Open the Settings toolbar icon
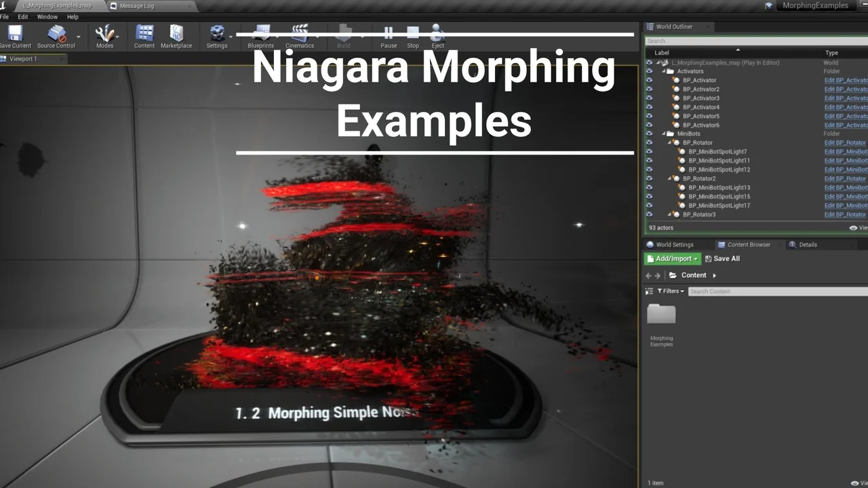This screenshot has height=488, width=868. point(217,34)
